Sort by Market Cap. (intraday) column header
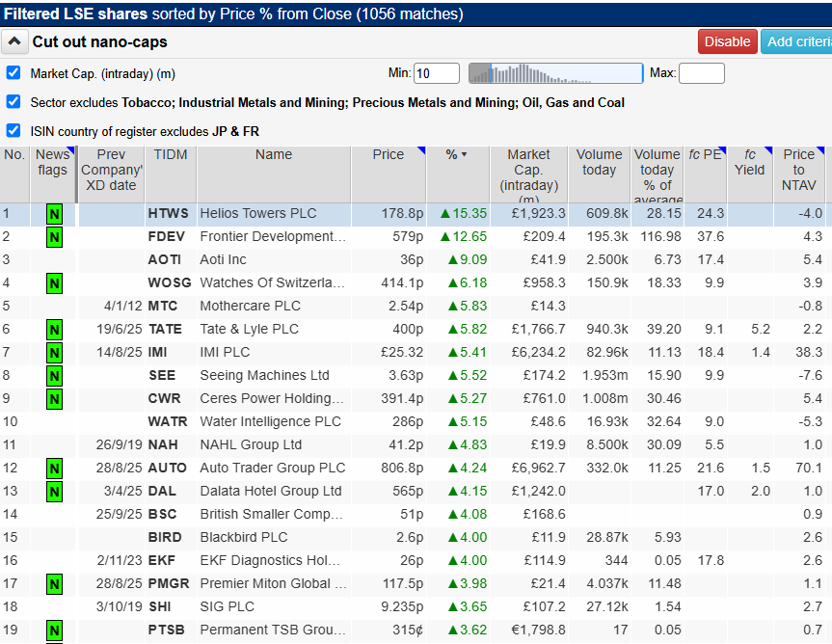 528,174
